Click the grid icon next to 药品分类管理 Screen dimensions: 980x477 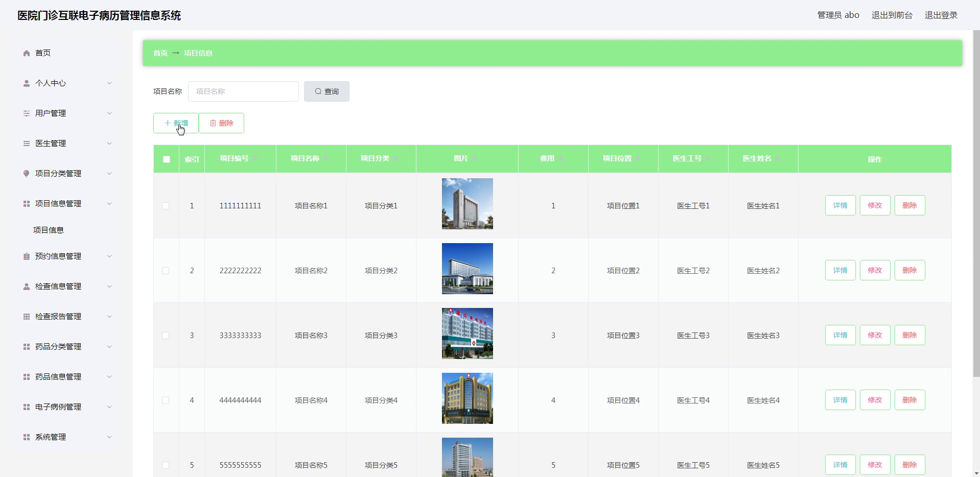pos(27,347)
